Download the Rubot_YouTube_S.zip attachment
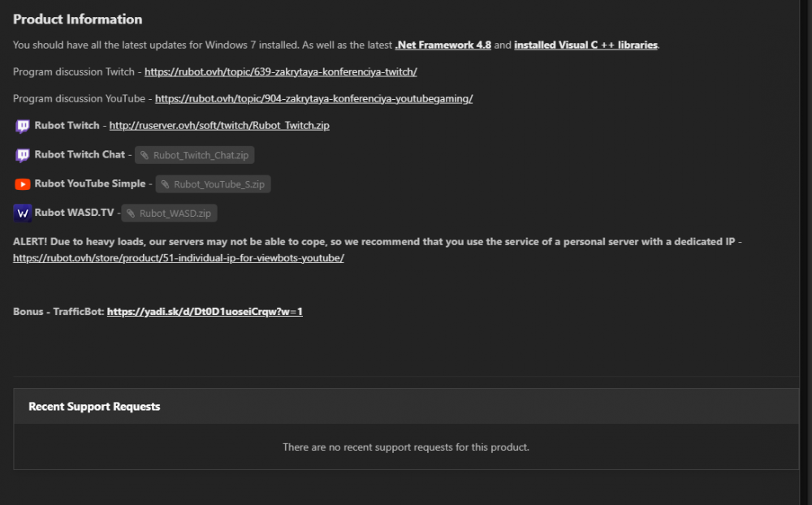The image size is (812, 505). pyautogui.click(x=218, y=184)
